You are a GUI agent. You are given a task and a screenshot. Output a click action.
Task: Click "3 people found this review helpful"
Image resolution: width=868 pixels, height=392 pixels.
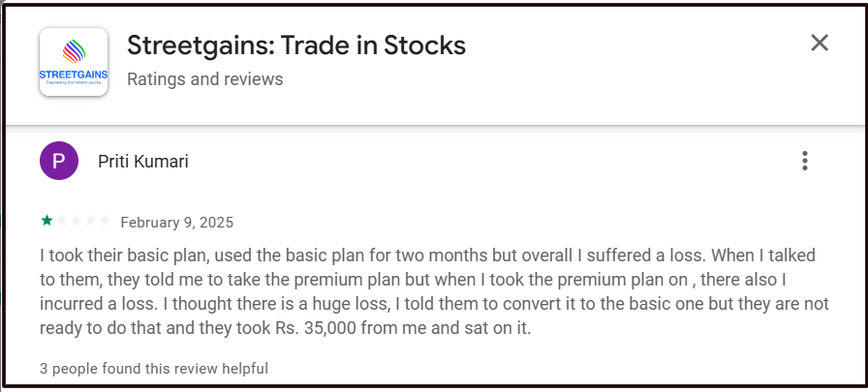click(x=154, y=369)
